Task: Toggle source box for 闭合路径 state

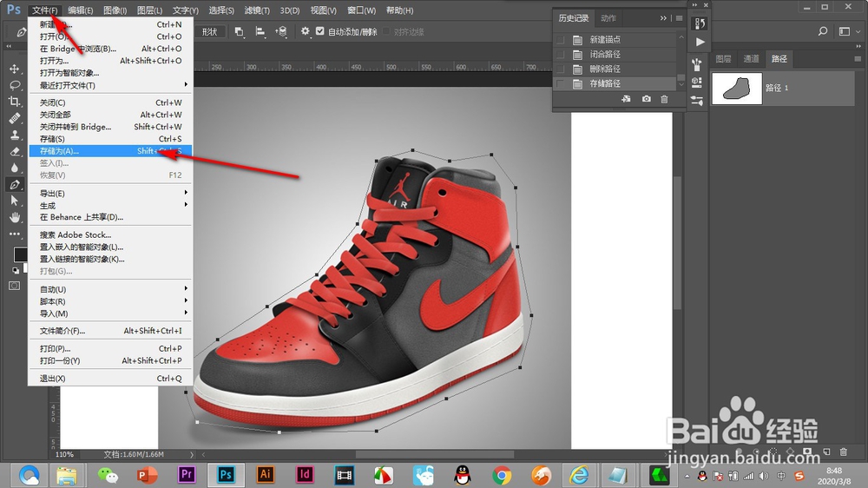Action: 561,55
